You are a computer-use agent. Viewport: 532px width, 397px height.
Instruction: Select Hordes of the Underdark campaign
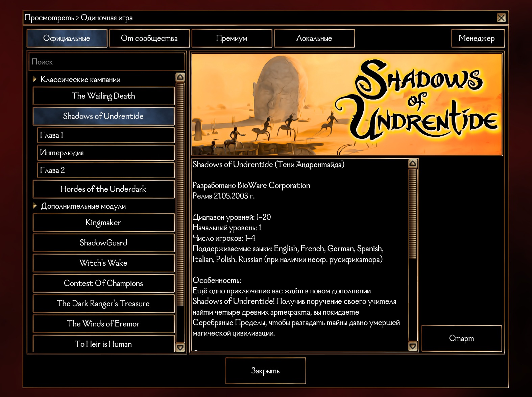click(103, 189)
